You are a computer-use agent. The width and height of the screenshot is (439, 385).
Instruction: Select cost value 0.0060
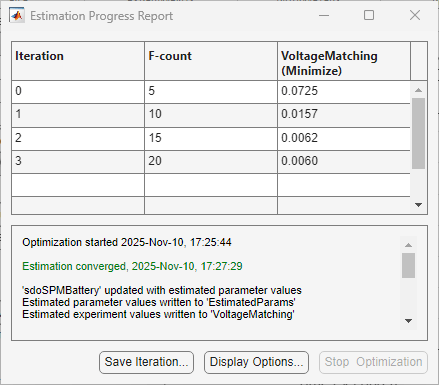point(344,162)
